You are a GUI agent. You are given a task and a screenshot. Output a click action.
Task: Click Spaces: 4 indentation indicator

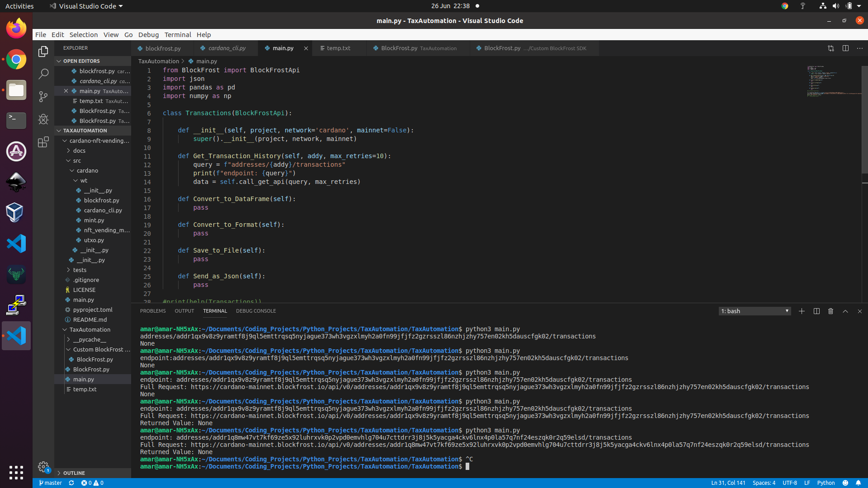tap(764, 483)
